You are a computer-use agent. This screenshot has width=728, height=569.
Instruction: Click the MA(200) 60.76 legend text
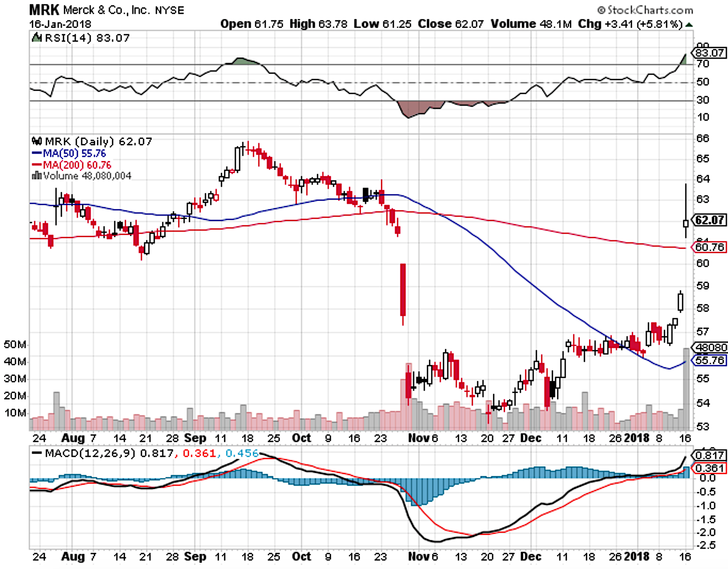(77, 165)
